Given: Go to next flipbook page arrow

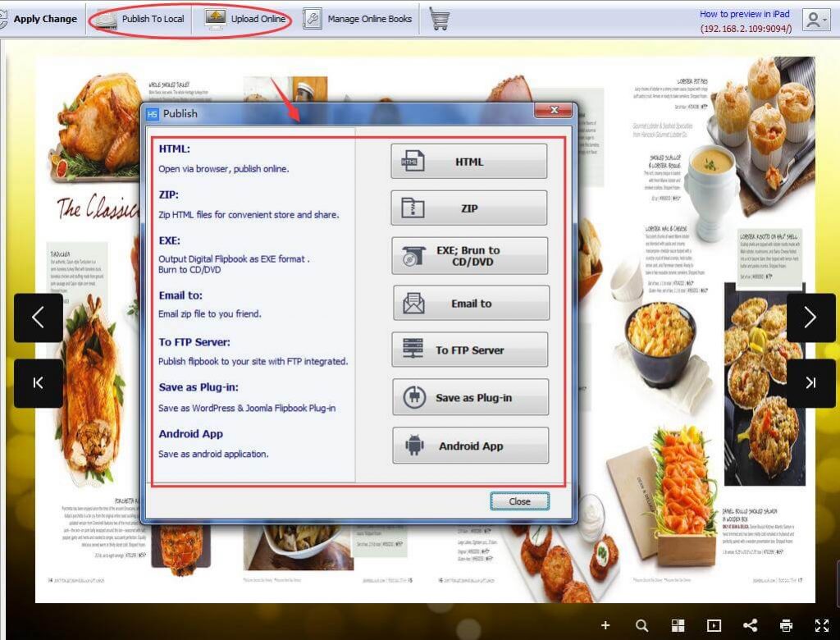Looking at the screenshot, I should click(x=810, y=318).
